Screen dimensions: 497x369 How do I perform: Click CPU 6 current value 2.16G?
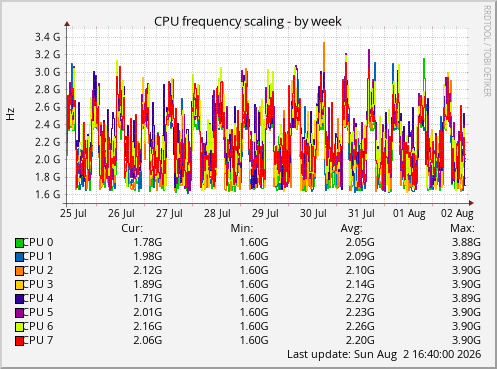[x=148, y=326]
